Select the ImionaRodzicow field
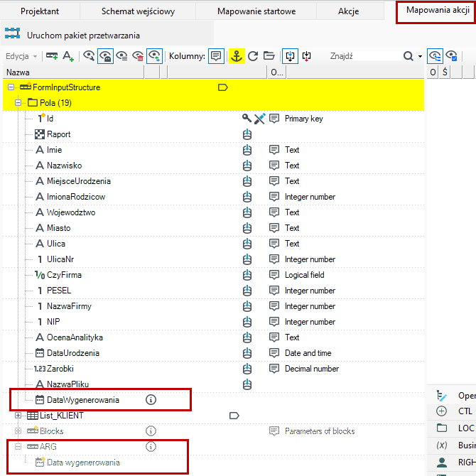 (76, 197)
